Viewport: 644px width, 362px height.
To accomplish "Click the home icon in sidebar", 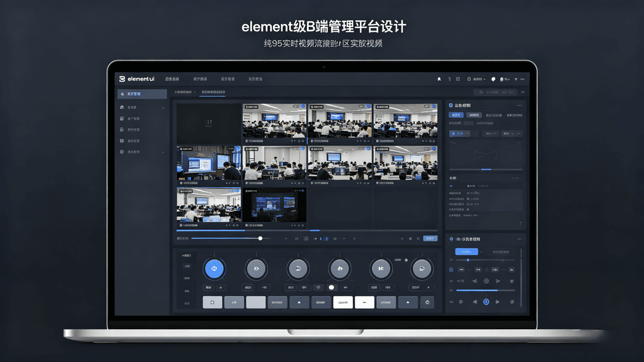I will pos(122,107).
